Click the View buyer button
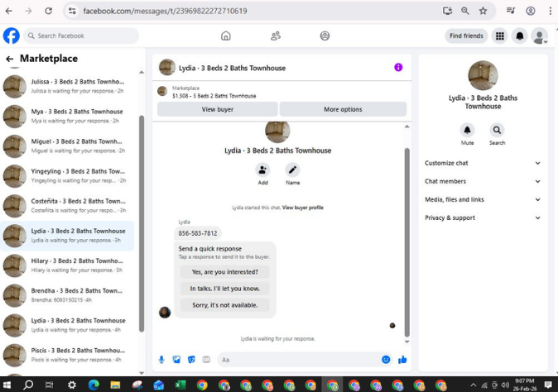558x392 pixels. coord(218,109)
